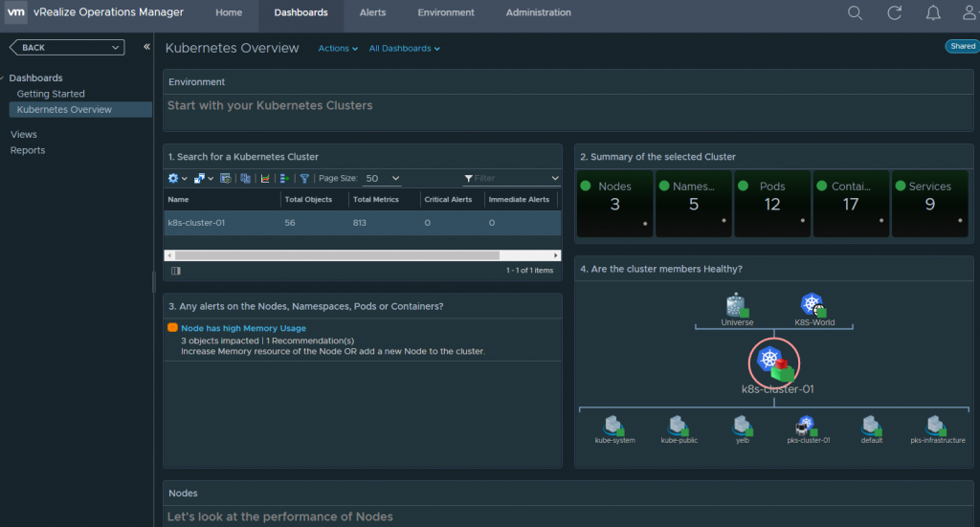Collapse the left navigation panel
980x527 pixels.
pos(146,47)
